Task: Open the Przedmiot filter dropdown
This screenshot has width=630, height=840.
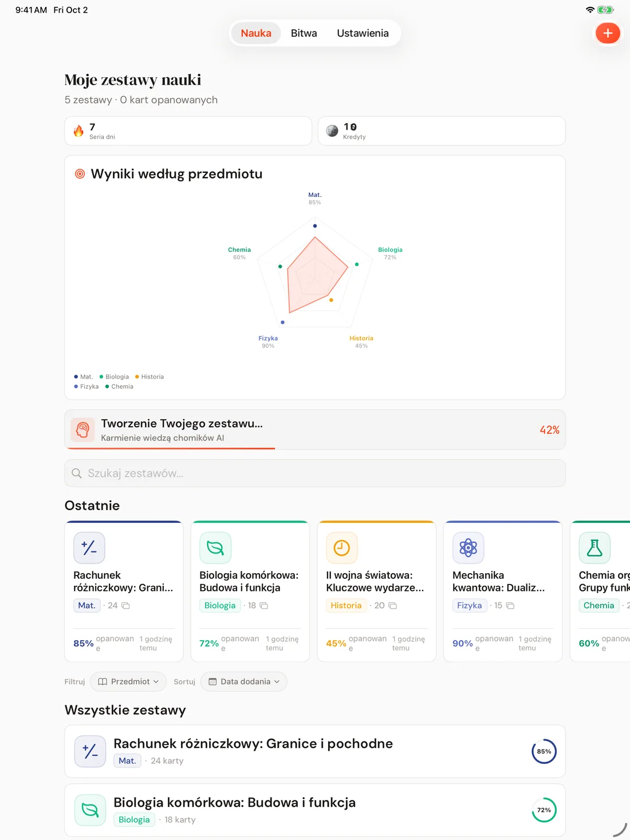Action: (128, 681)
